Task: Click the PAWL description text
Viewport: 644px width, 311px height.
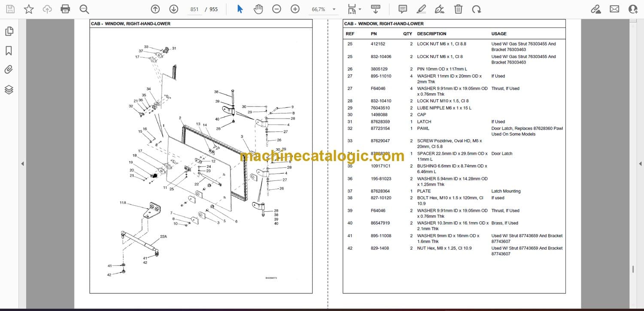Action: pos(423,128)
